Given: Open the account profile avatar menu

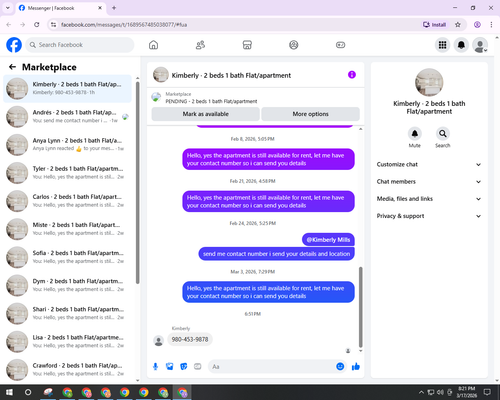Looking at the screenshot, I should 480,45.
